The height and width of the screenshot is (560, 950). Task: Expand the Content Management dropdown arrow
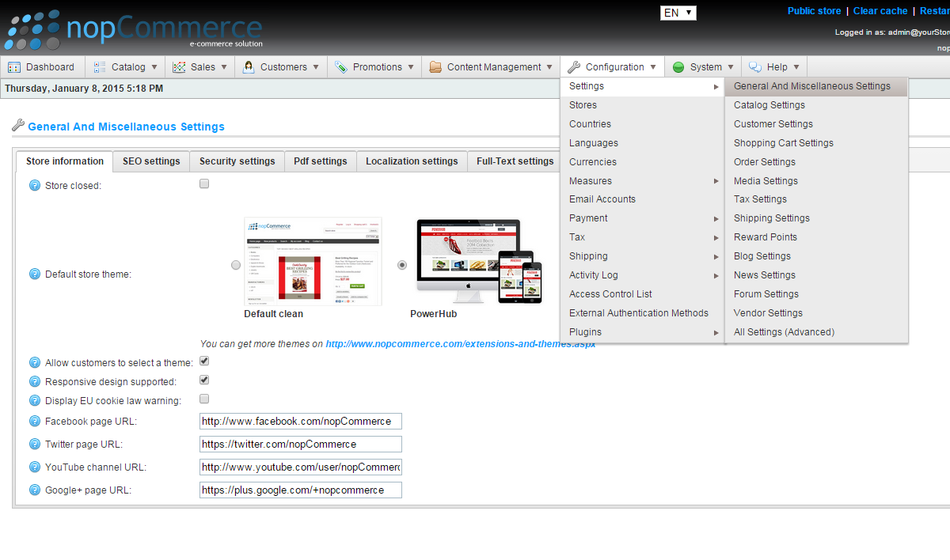pos(550,67)
